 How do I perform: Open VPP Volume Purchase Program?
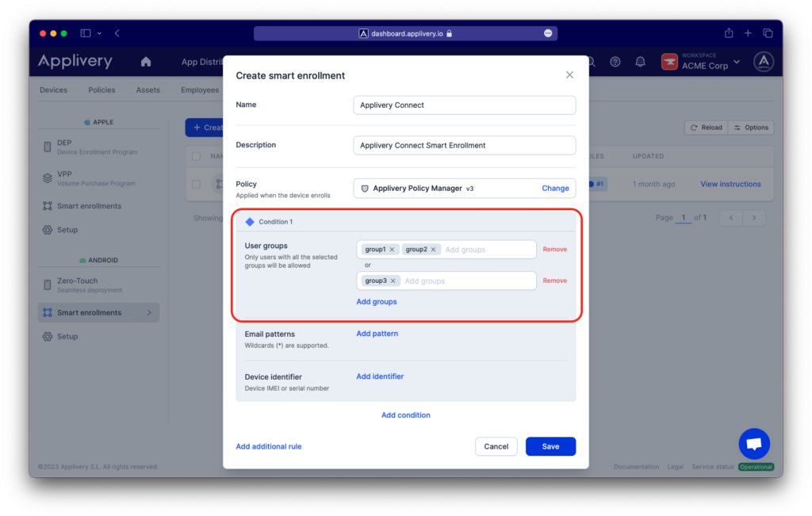point(98,178)
